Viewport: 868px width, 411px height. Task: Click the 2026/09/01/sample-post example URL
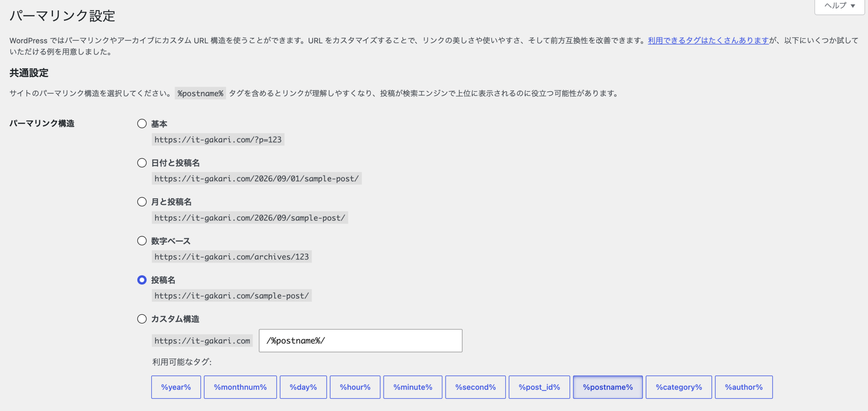257,179
